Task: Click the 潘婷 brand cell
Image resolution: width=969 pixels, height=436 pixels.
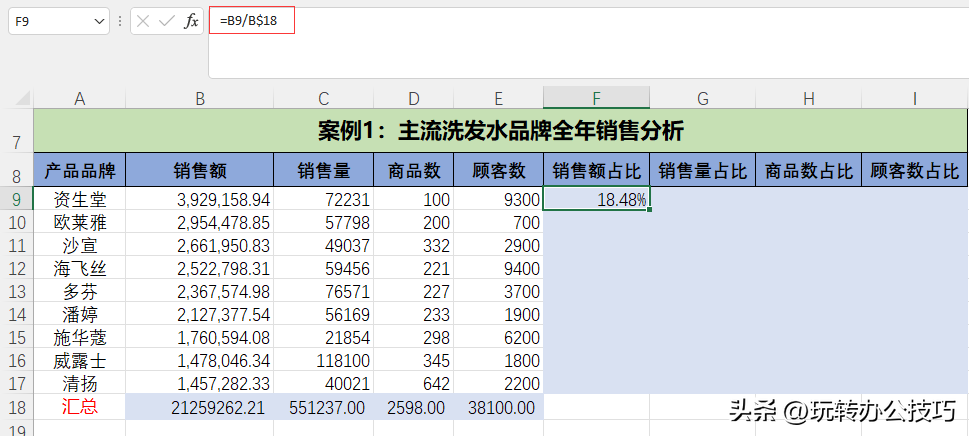Action: coord(80,315)
